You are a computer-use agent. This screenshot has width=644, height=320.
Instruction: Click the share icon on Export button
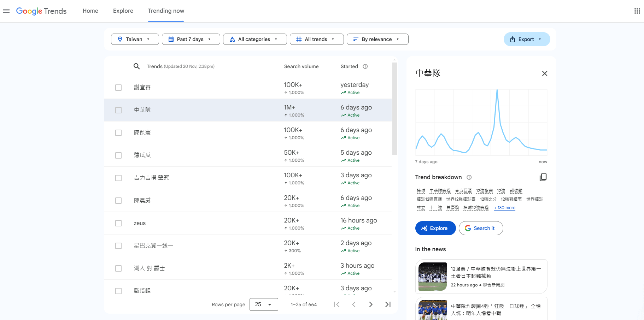coord(513,39)
